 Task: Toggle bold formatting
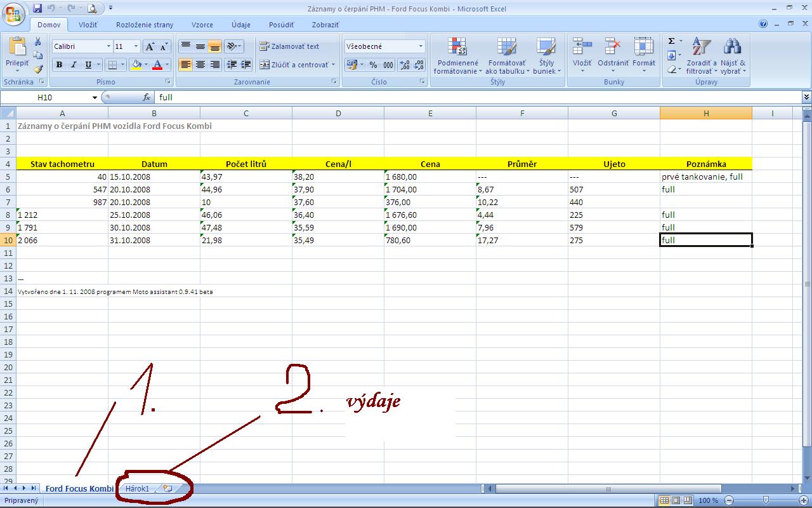59,65
